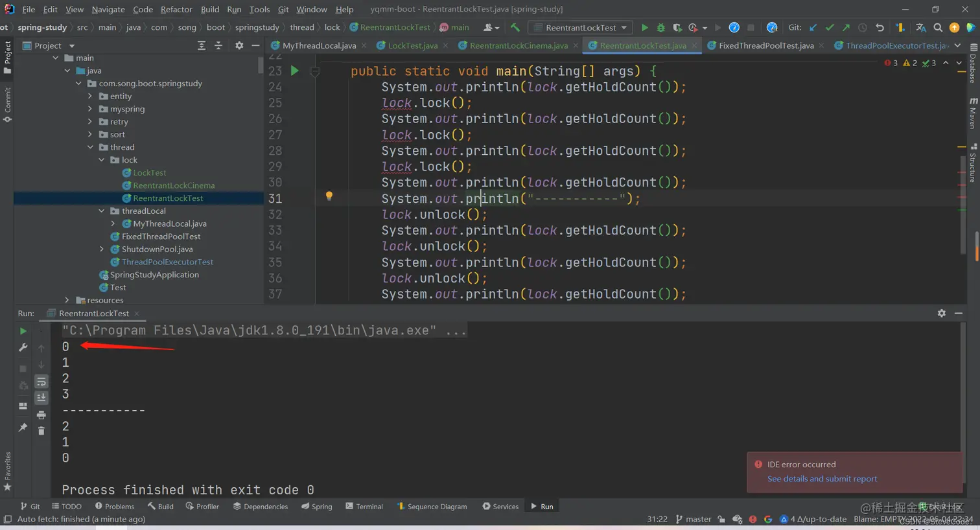This screenshot has height=530, width=980.
Task: Open the Navigate menu
Action: coord(108,9)
